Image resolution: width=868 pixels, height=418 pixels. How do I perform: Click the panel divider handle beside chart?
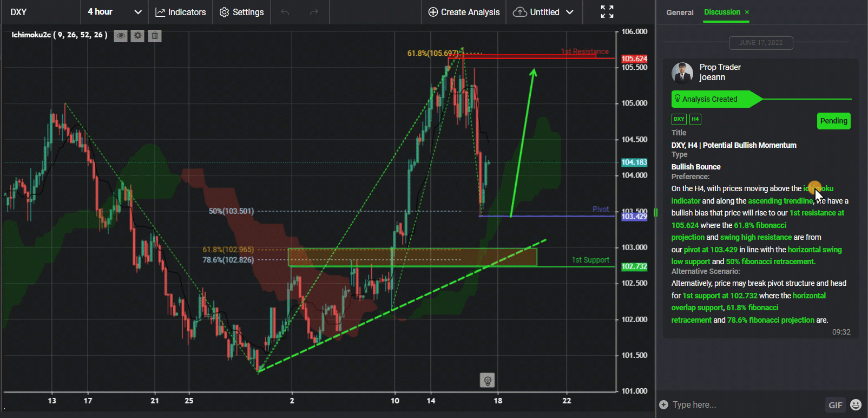655,213
